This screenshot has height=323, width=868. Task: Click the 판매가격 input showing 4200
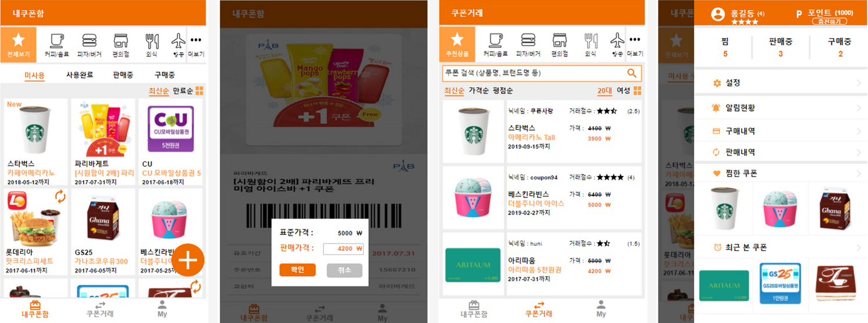coord(343,249)
